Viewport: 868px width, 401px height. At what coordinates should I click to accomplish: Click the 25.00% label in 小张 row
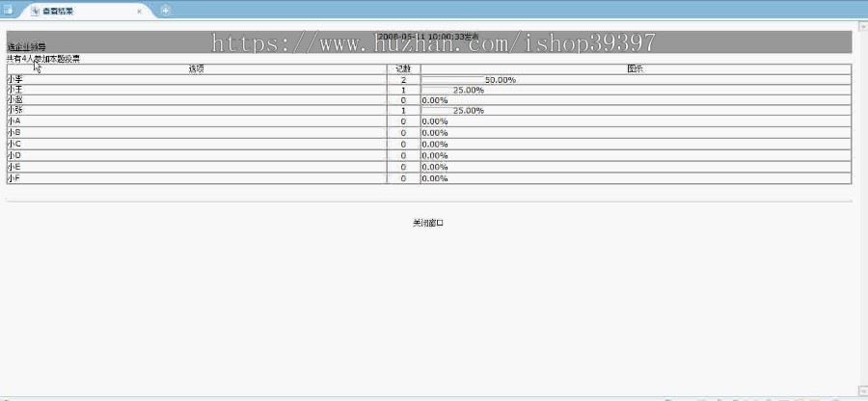pyautogui.click(x=469, y=111)
